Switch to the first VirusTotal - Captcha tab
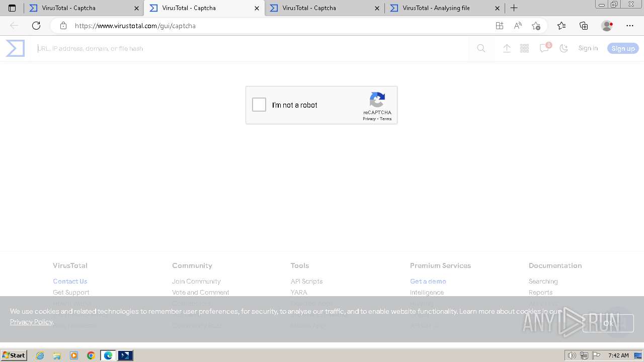Screen dimensions: 644x362 (84, 8)
